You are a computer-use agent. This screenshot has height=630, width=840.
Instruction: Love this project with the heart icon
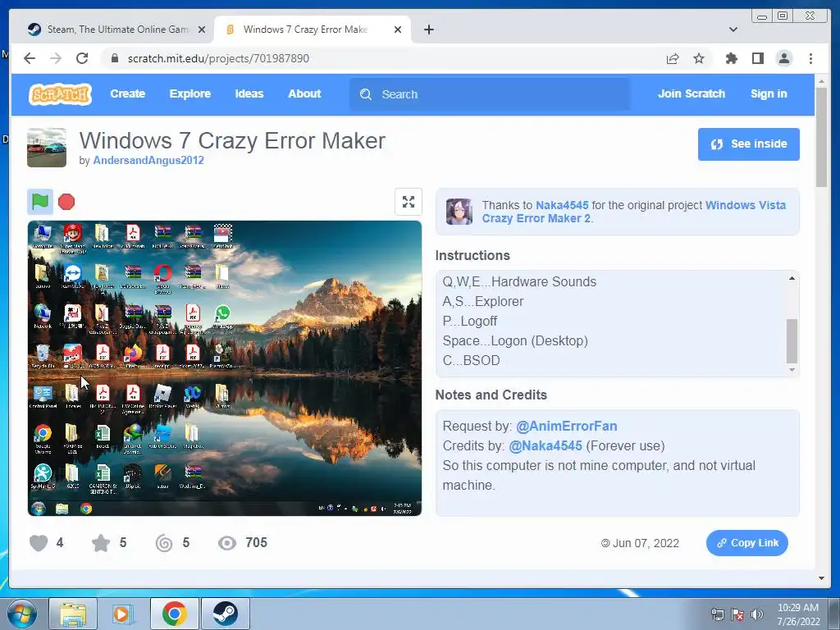39,543
